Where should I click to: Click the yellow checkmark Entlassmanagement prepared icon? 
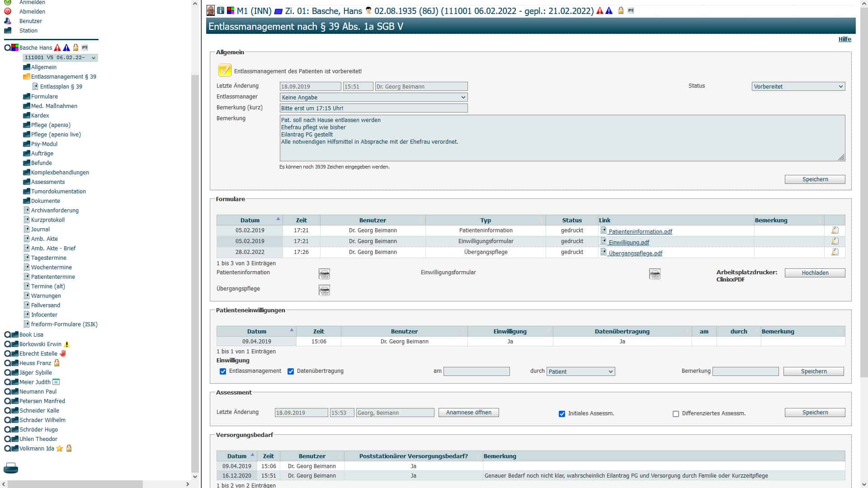[x=224, y=70]
